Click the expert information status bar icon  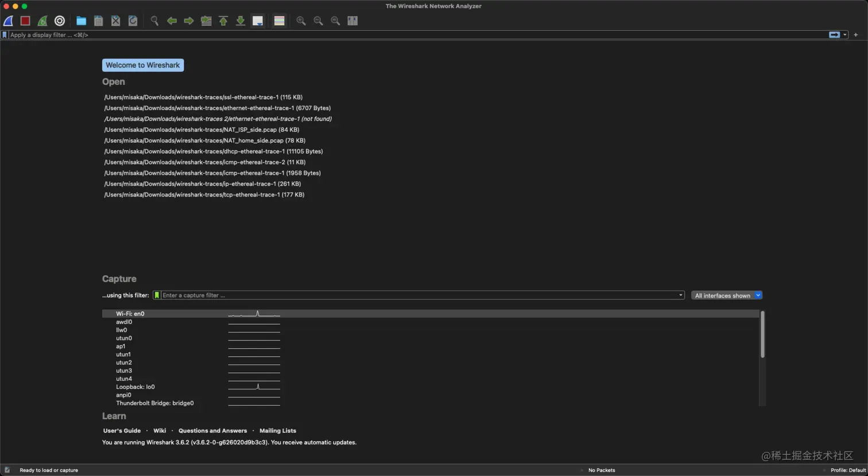[x=7, y=470]
